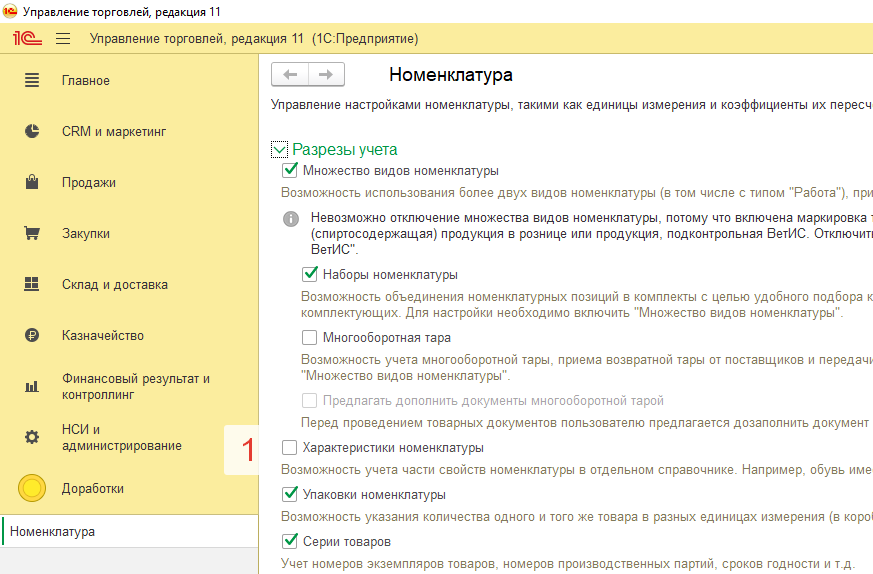Click Предлагать дополнить документы многооборотной тарой checkbox
873x574 pixels.
[x=310, y=400]
